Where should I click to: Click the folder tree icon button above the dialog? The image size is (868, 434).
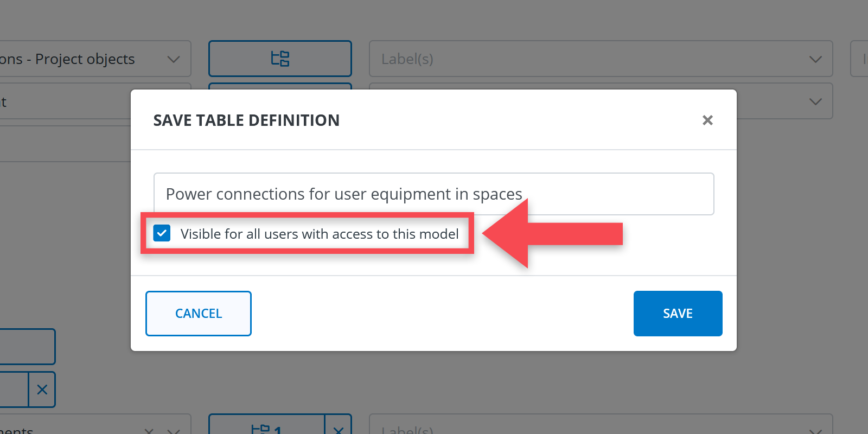click(x=280, y=59)
